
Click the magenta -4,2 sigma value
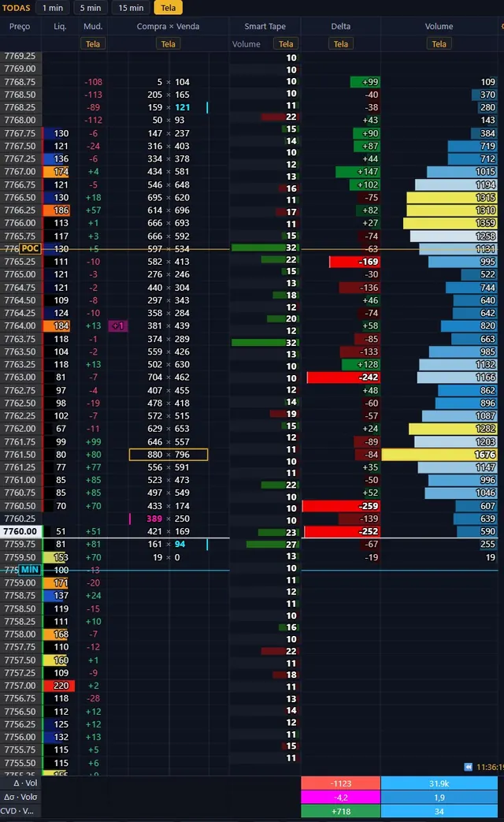pyautogui.click(x=340, y=798)
